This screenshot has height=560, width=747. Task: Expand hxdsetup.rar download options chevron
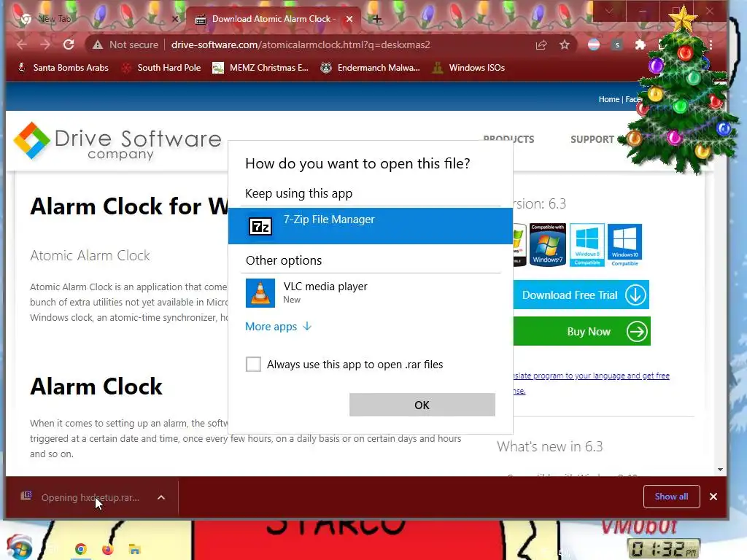[161, 497]
